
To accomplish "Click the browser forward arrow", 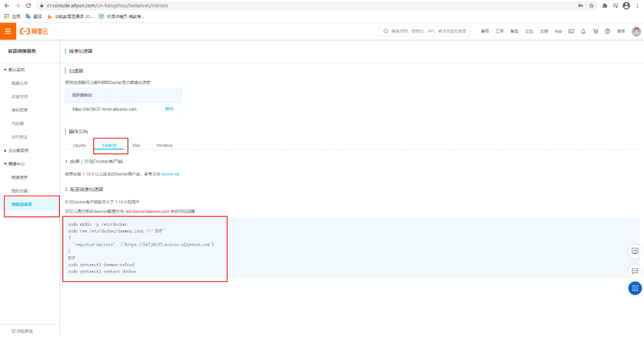I will [17, 6].
